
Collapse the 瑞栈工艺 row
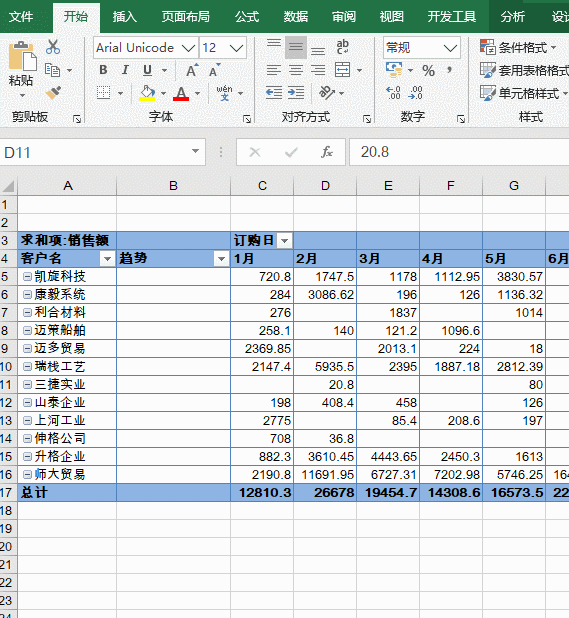pos(27,367)
